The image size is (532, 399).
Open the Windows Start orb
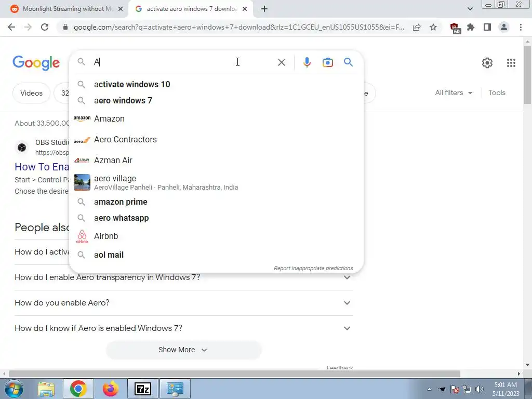14,389
